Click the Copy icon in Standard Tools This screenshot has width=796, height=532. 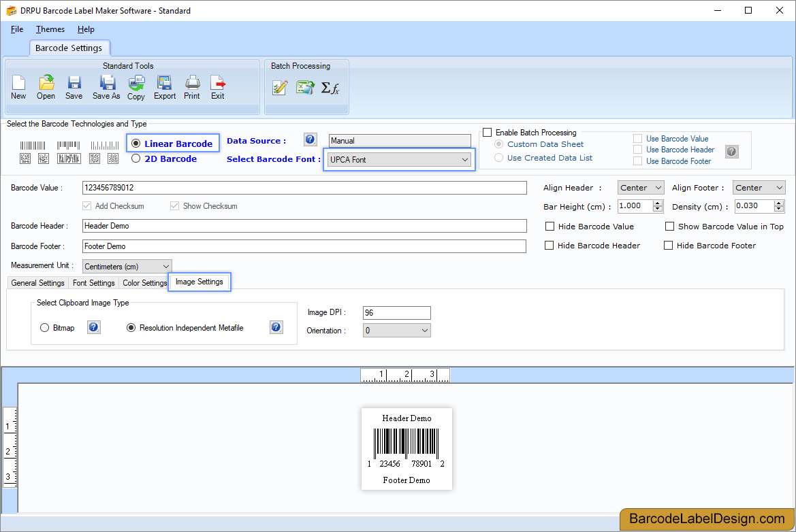coord(136,87)
